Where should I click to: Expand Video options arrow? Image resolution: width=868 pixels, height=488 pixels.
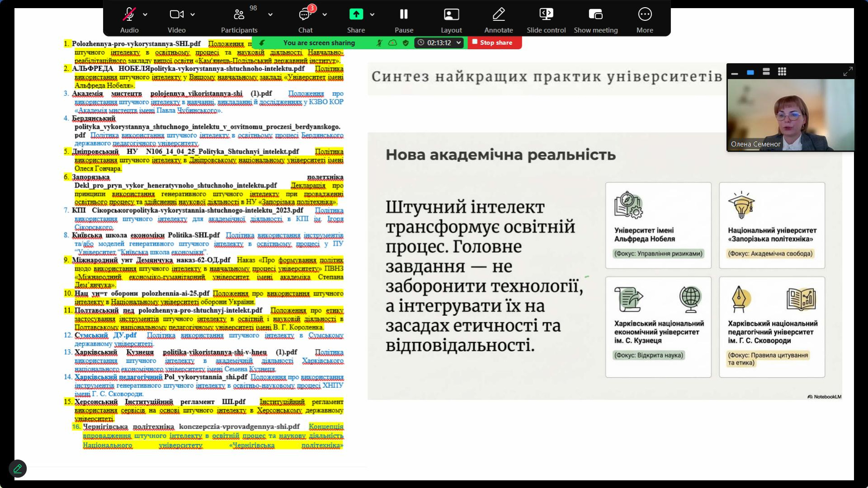pyautogui.click(x=193, y=14)
